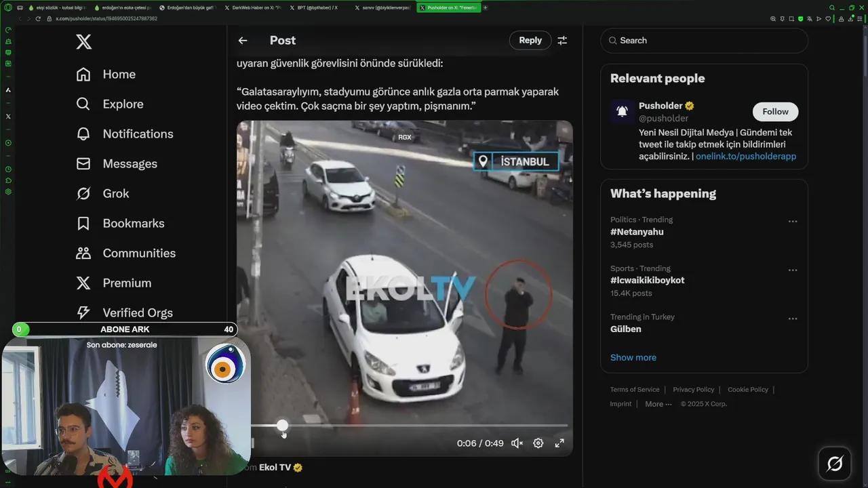Open the Grok floating button
The width and height of the screenshot is (868, 488).
tap(835, 464)
